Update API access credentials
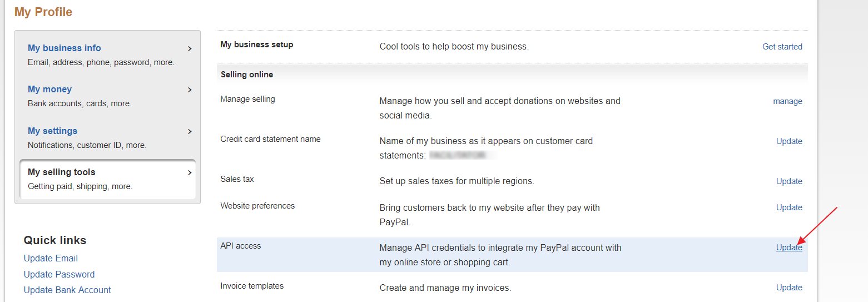Screen dimensions: 868x302 tap(789, 247)
